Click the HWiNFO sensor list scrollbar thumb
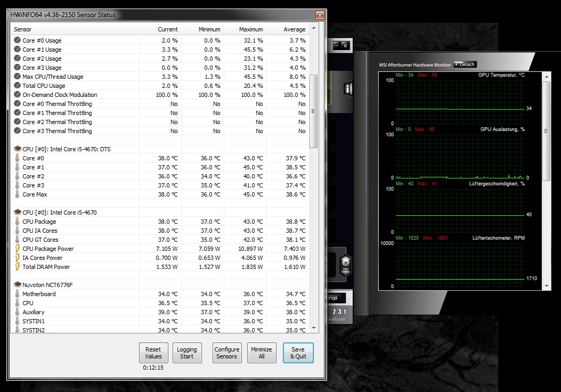 pyautogui.click(x=313, y=111)
